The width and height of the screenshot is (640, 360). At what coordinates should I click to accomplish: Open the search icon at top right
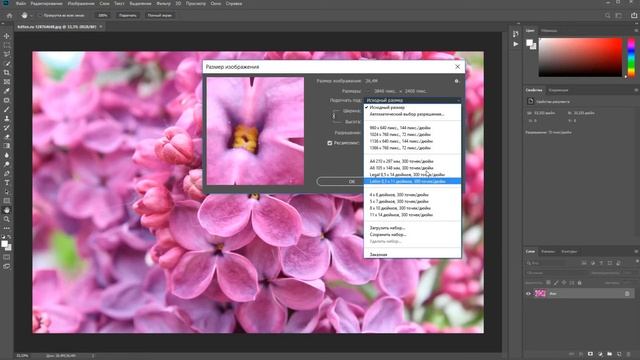click(x=607, y=16)
